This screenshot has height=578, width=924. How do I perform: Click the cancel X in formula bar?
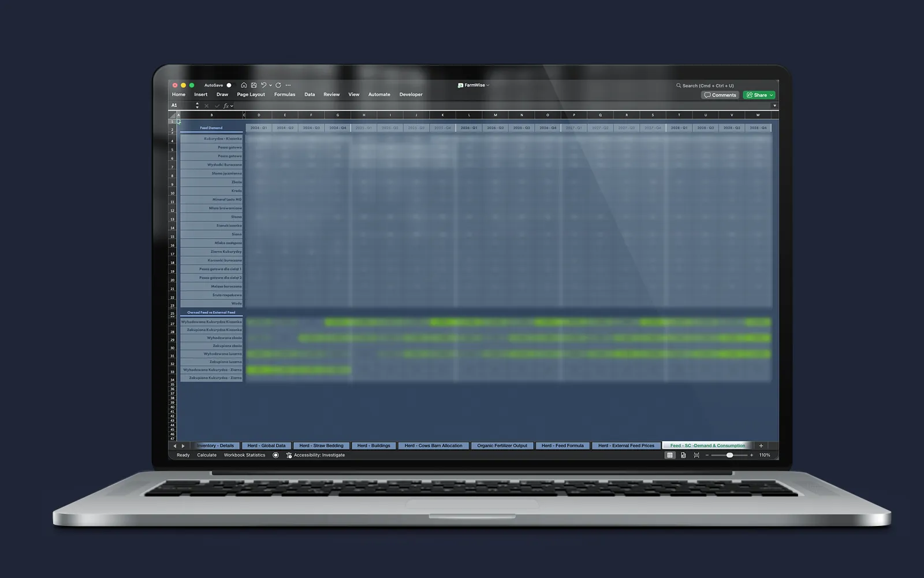pyautogui.click(x=206, y=106)
